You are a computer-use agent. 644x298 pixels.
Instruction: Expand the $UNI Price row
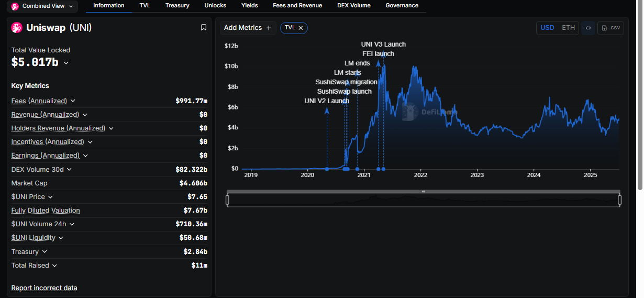coord(50,197)
